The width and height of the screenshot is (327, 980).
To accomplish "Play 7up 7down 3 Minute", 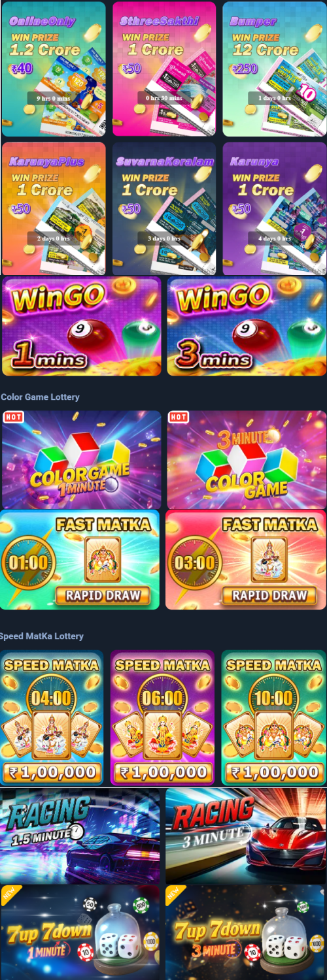I will tap(246, 933).
